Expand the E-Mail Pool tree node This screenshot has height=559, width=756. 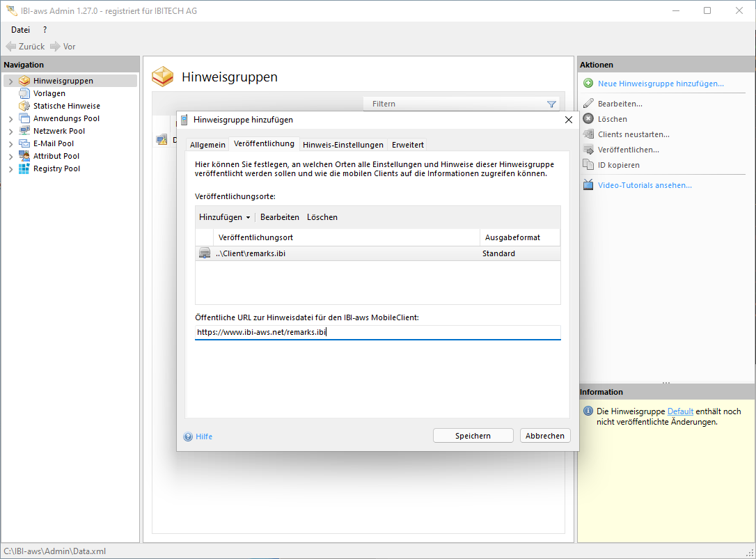10,144
